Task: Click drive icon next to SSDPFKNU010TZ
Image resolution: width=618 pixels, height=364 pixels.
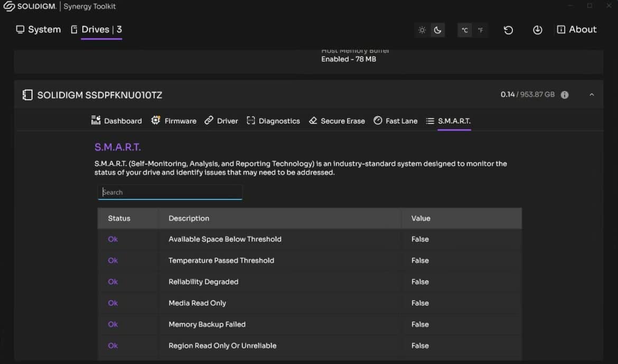Action: (27, 95)
